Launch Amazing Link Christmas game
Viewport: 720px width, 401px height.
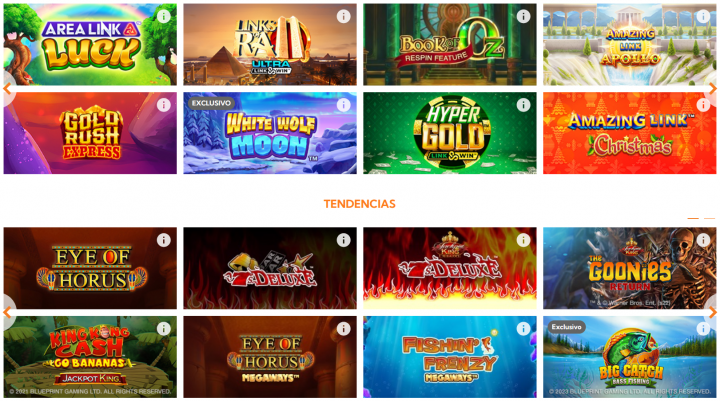[x=630, y=133]
